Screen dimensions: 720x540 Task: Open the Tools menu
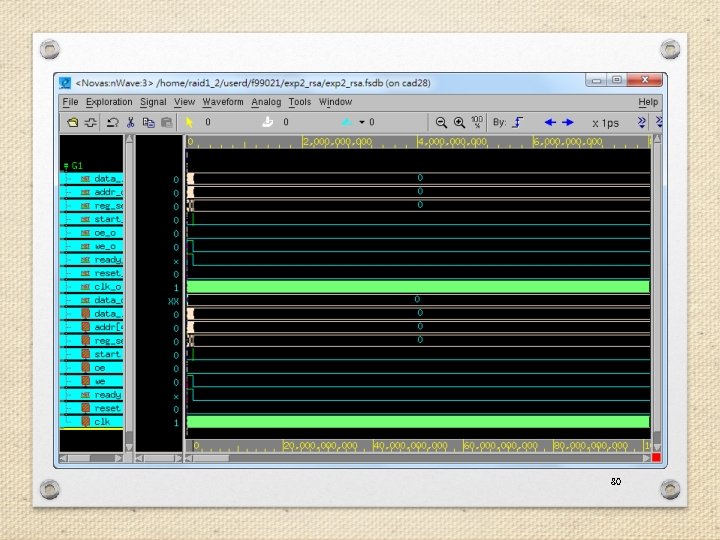click(299, 102)
